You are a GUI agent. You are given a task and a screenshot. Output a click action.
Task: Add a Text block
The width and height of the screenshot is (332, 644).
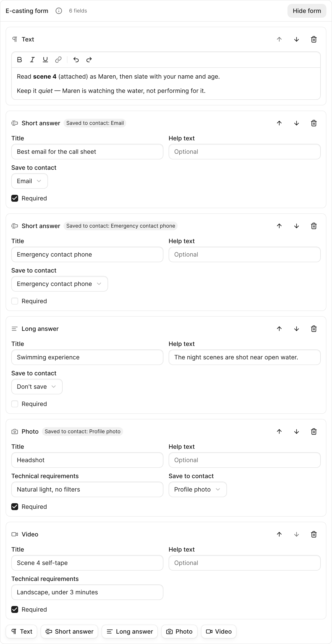(22, 631)
